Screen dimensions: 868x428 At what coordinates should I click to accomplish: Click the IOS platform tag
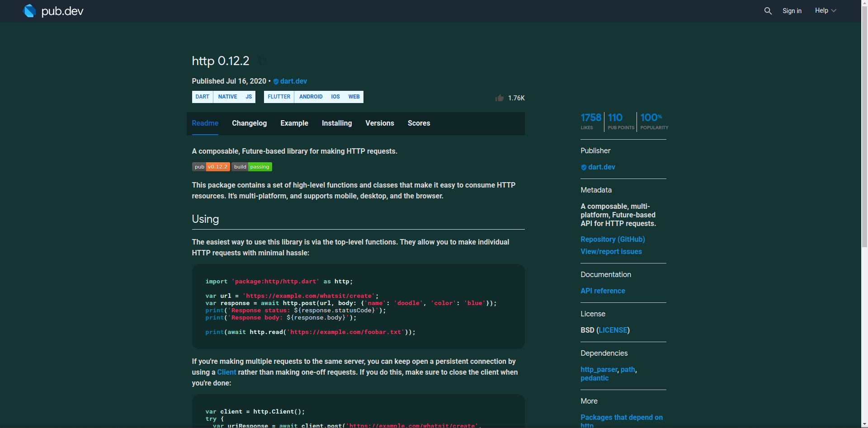[335, 97]
